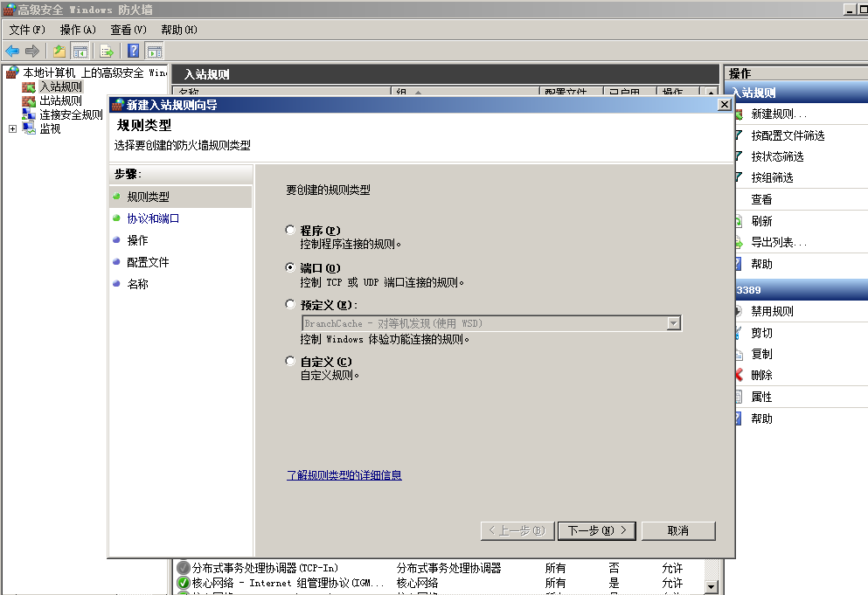Click the 下一步 button in the wizard
This screenshot has height=595, width=868.
596,530
